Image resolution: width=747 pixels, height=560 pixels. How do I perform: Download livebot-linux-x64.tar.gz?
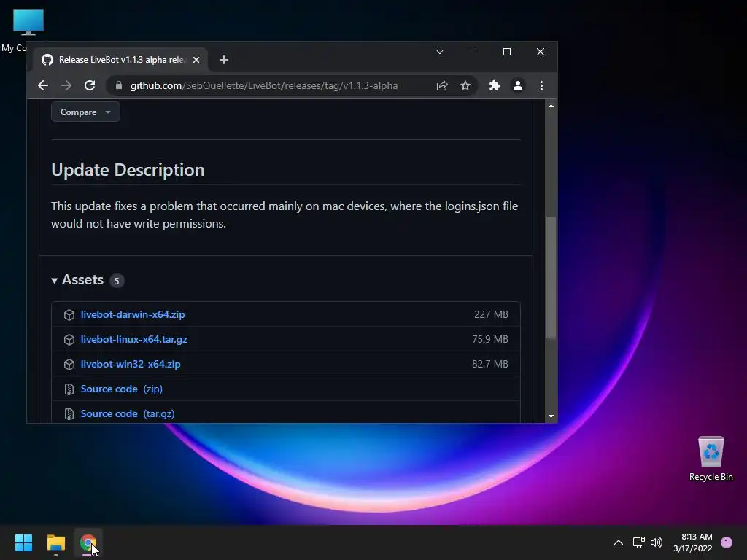[134, 340]
